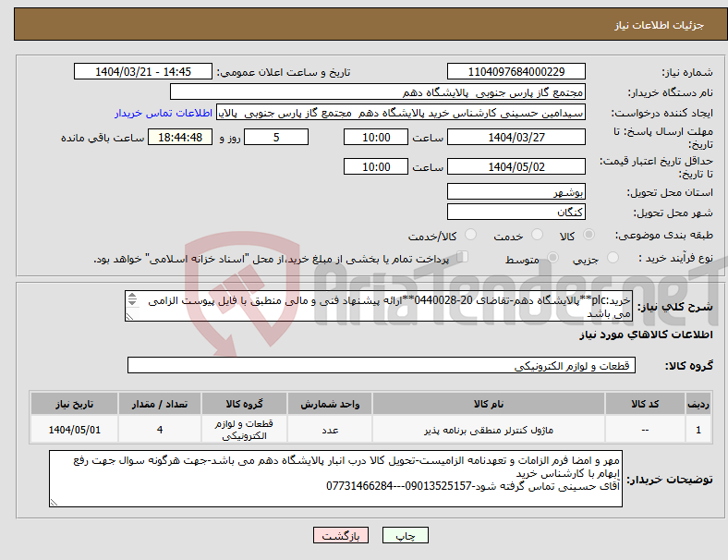The width and height of the screenshot is (728, 560).
Task: Click the کد کالا column header
Action: (x=645, y=404)
